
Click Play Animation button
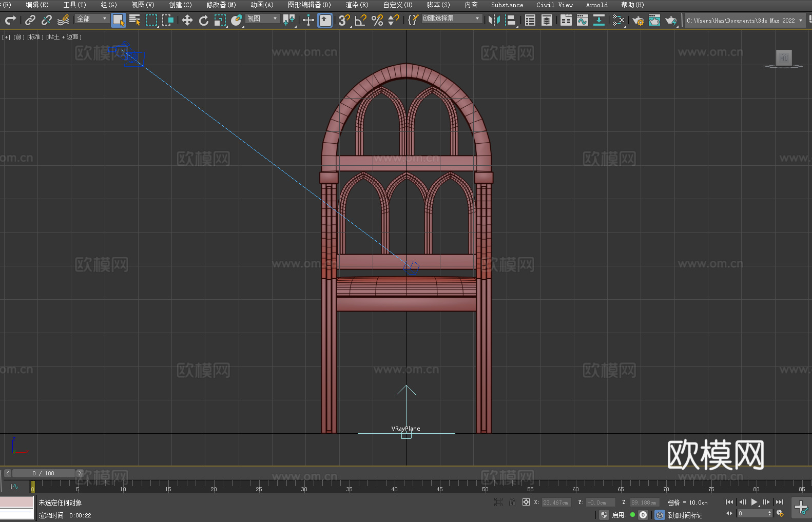pos(754,502)
